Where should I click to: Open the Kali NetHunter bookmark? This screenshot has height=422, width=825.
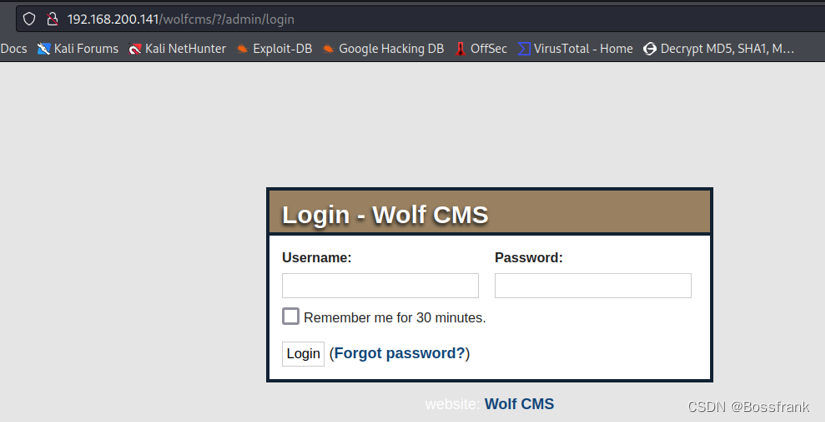(177, 49)
